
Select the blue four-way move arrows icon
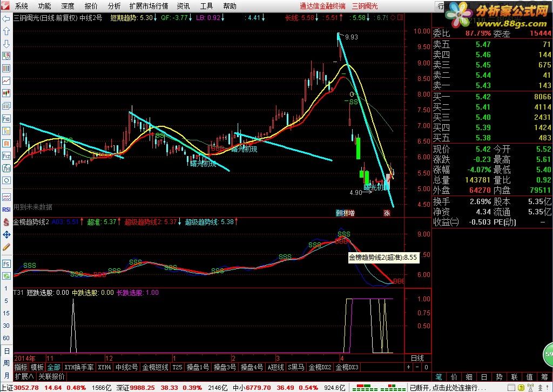pos(6,234)
